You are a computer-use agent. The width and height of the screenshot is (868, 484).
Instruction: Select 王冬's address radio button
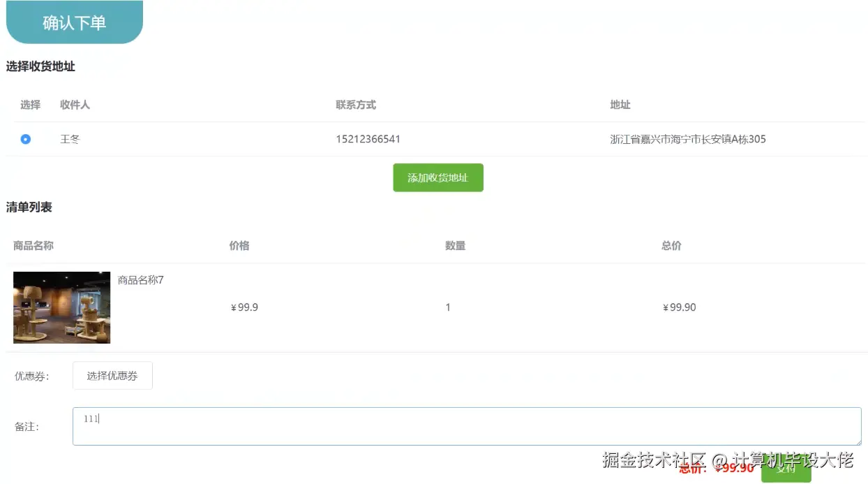(26, 139)
